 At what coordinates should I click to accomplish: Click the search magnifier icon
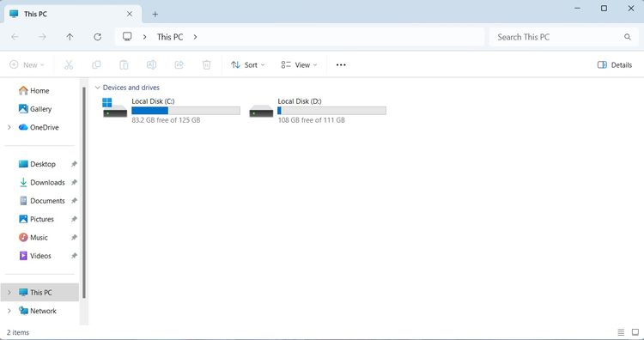point(628,37)
